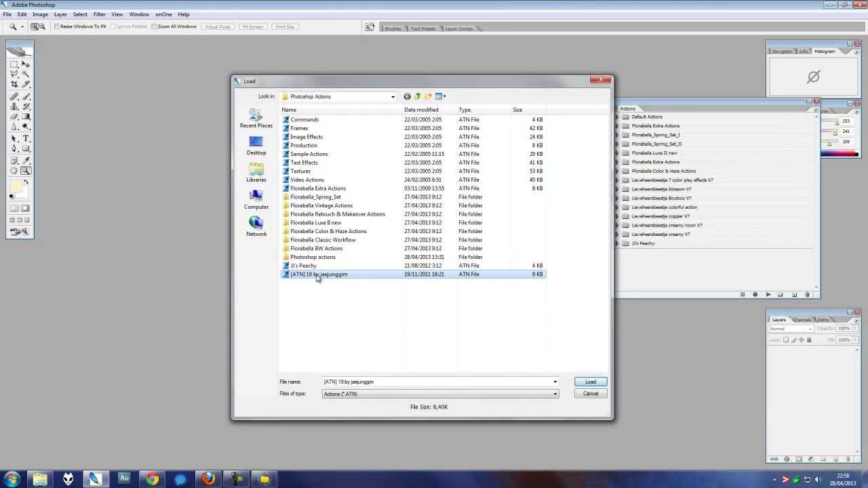Image resolution: width=868 pixels, height=488 pixels.
Task: Expand Lieveheersbeestje copper V7 set
Action: tap(617, 216)
